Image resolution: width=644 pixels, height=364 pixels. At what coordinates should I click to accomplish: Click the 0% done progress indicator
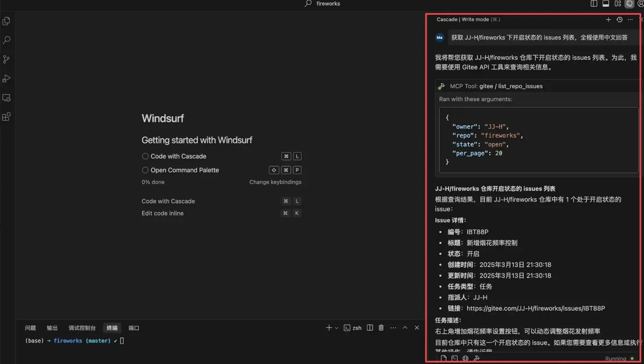pyautogui.click(x=153, y=182)
